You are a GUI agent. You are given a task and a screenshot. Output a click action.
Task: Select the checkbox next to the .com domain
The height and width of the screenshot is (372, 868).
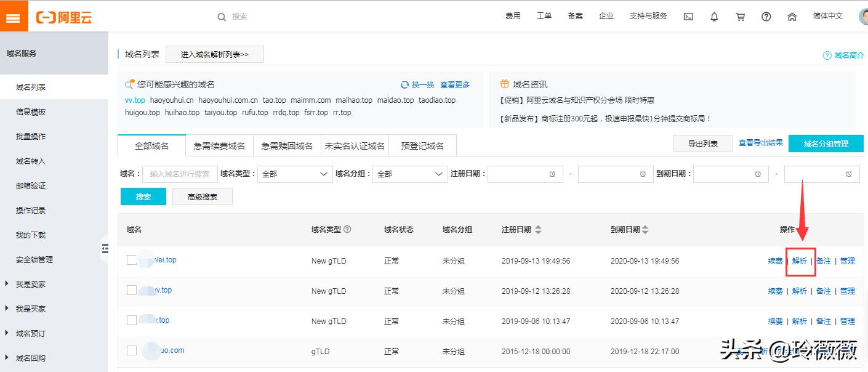pos(131,350)
